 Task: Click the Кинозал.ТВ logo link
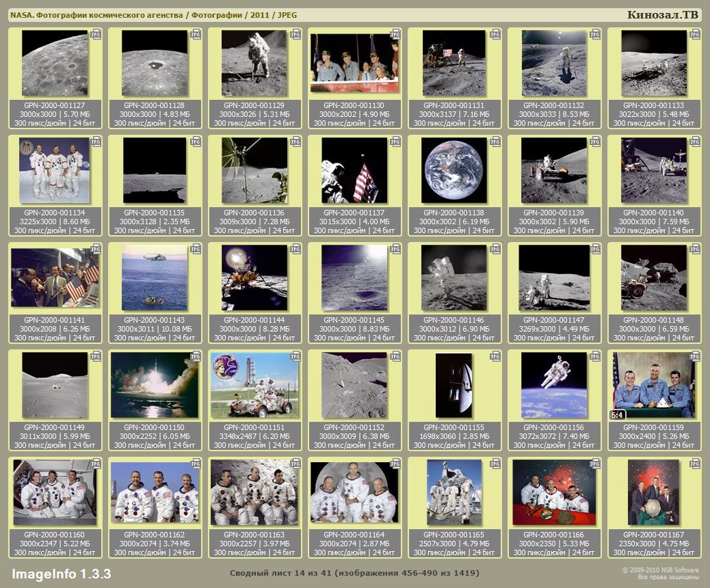[x=663, y=15]
